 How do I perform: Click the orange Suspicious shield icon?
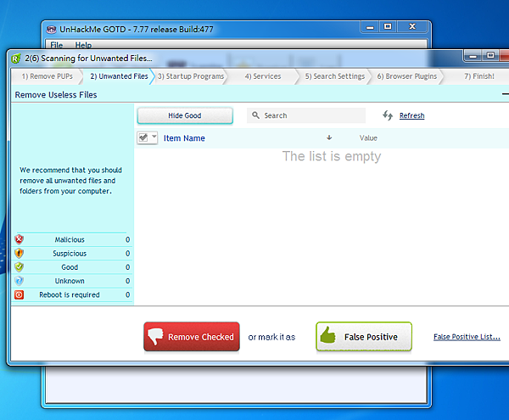pos(20,253)
